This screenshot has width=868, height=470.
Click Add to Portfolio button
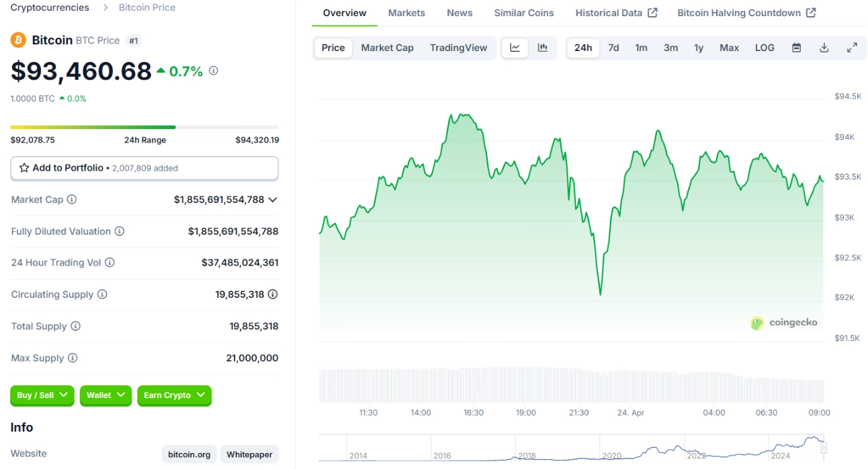coord(144,168)
